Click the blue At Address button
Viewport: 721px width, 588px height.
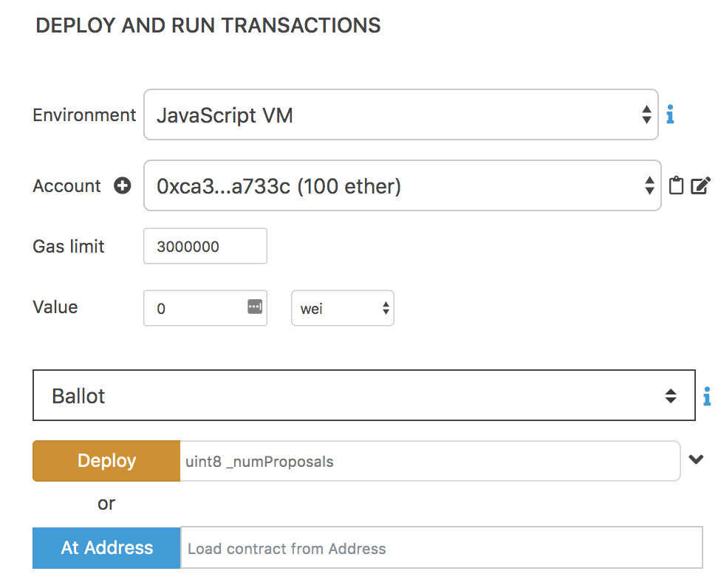coord(106,548)
